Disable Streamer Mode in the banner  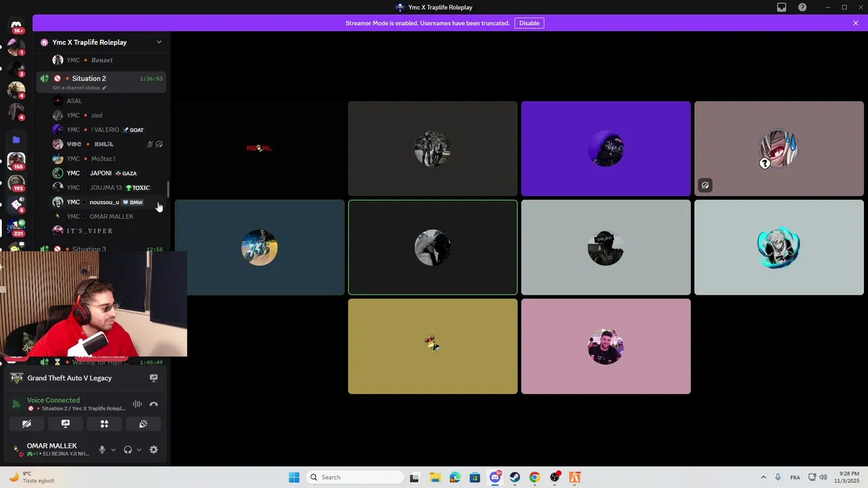[x=529, y=23]
